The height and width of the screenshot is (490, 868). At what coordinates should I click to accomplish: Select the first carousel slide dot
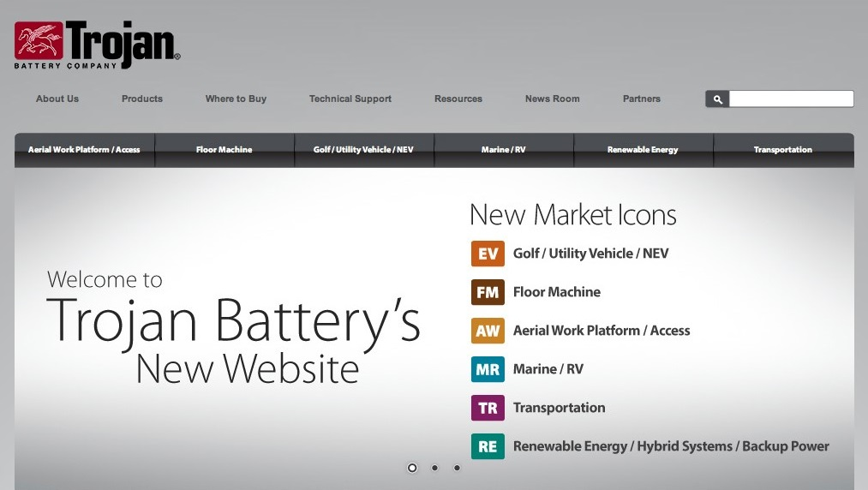[x=412, y=468]
